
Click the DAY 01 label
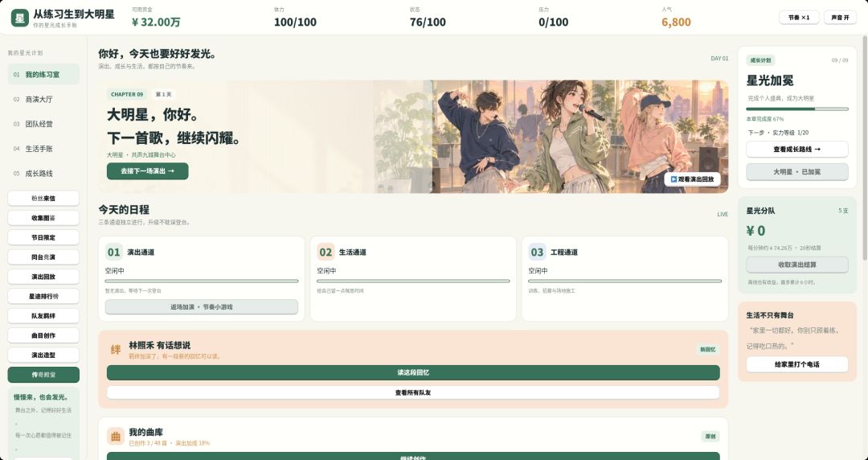click(719, 58)
